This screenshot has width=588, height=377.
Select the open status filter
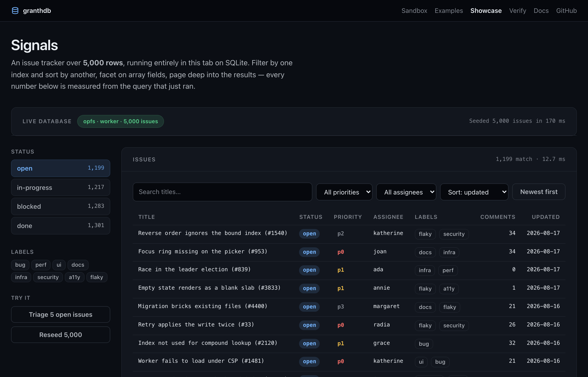(60, 168)
